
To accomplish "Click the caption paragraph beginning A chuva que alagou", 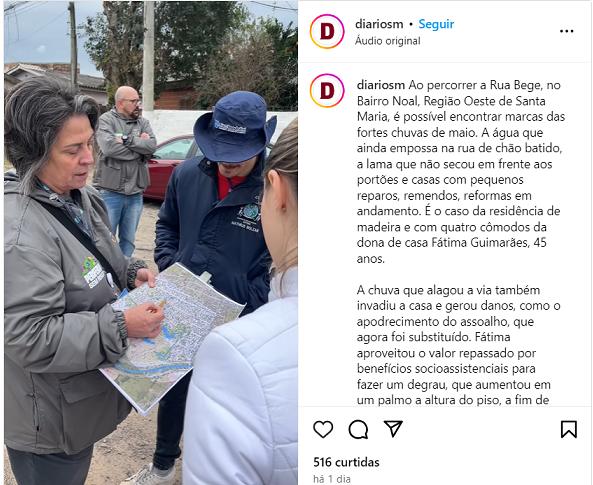I will tap(458, 345).
